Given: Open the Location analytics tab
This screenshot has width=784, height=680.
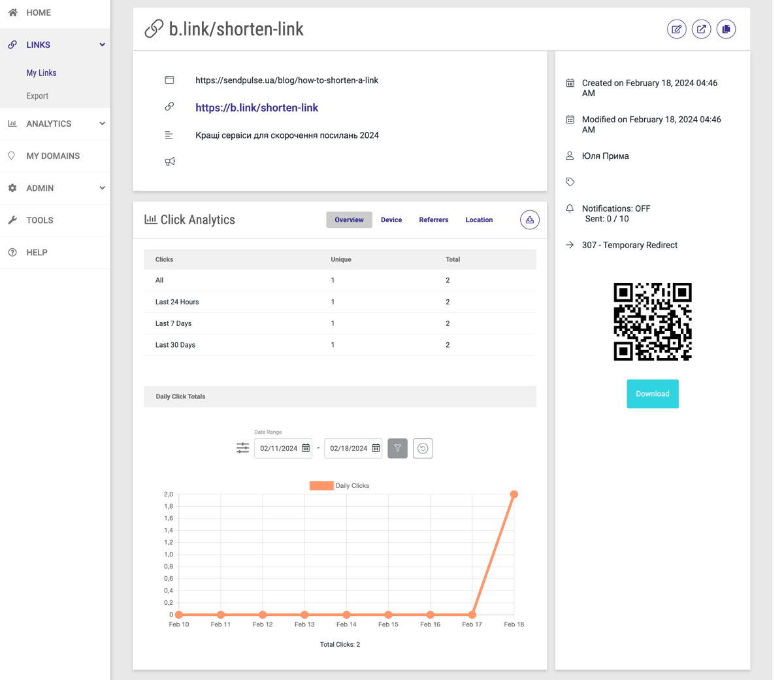Looking at the screenshot, I should 479,220.
